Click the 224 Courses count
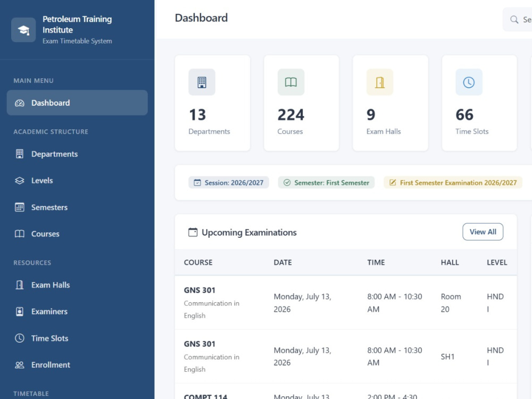This screenshot has width=532, height=399. (291, 115)
